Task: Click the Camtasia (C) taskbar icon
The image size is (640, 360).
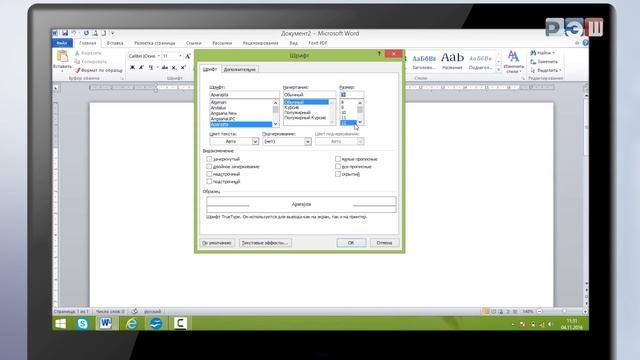Action: (180, 324)
